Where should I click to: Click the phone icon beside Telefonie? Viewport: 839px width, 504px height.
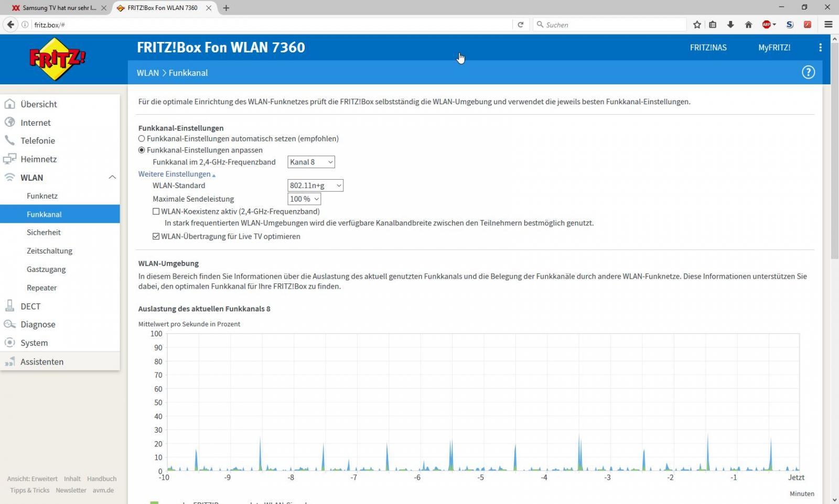9,140
